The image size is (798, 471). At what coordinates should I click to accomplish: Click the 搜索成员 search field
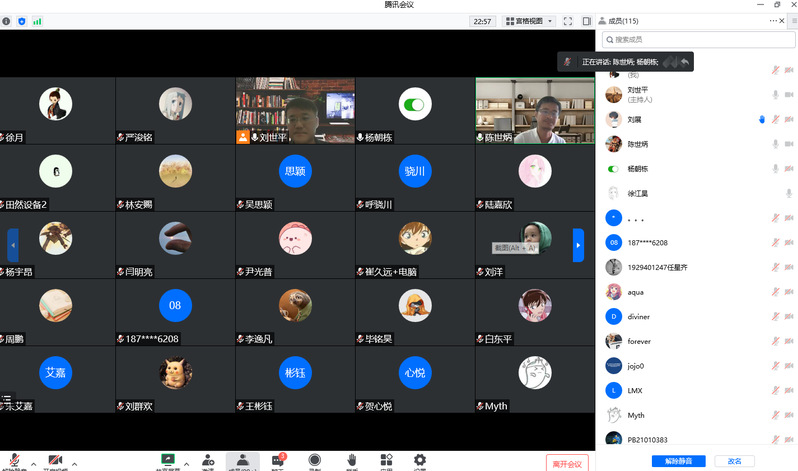[695, 39]
